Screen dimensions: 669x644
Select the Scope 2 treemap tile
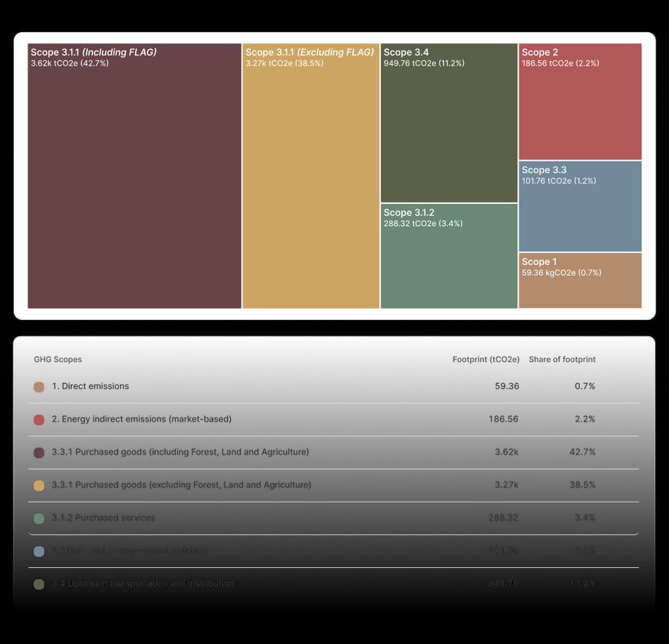[580, 101]
